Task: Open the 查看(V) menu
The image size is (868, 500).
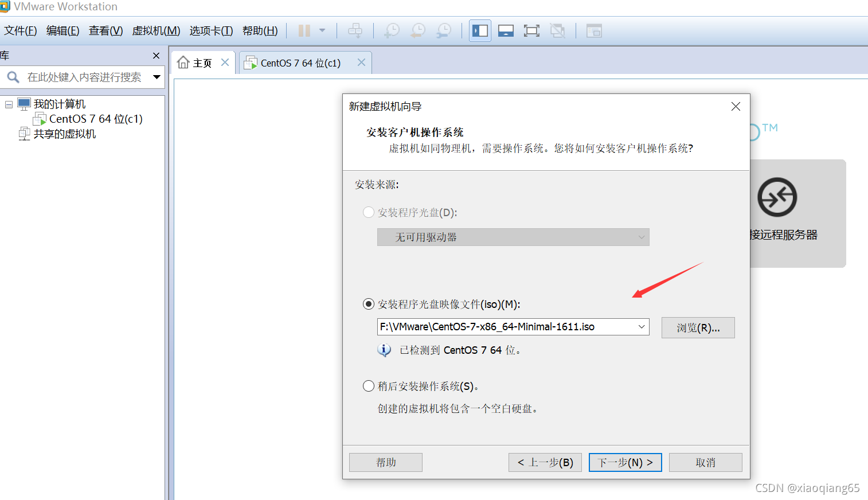Action: [106, 30]
